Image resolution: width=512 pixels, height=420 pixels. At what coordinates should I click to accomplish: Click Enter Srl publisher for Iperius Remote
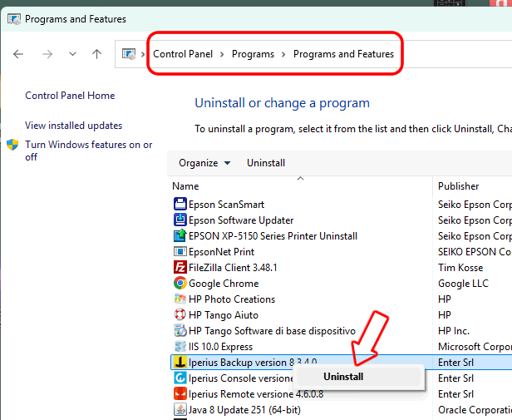(x=455, y=394)
